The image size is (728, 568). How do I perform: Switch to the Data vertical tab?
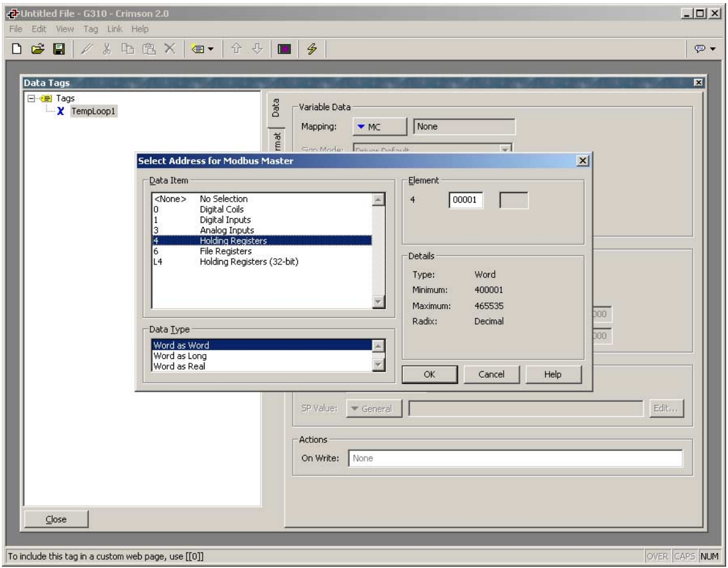coord(275,108)
